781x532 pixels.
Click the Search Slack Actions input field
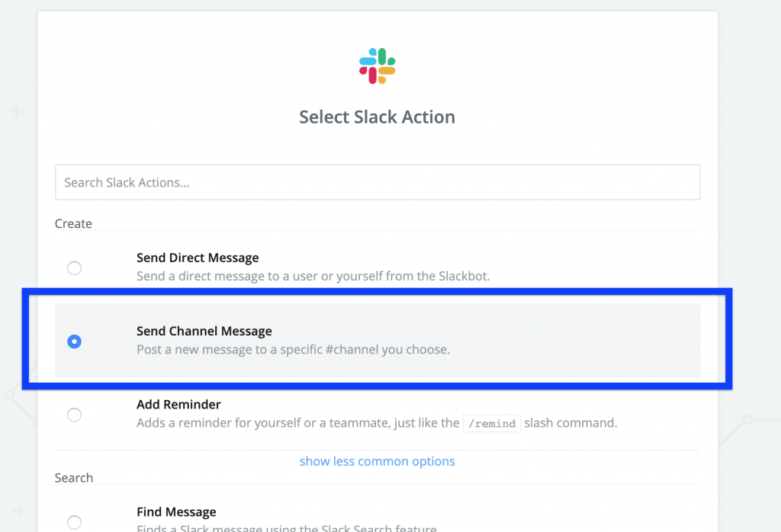(x=377, y=181)
